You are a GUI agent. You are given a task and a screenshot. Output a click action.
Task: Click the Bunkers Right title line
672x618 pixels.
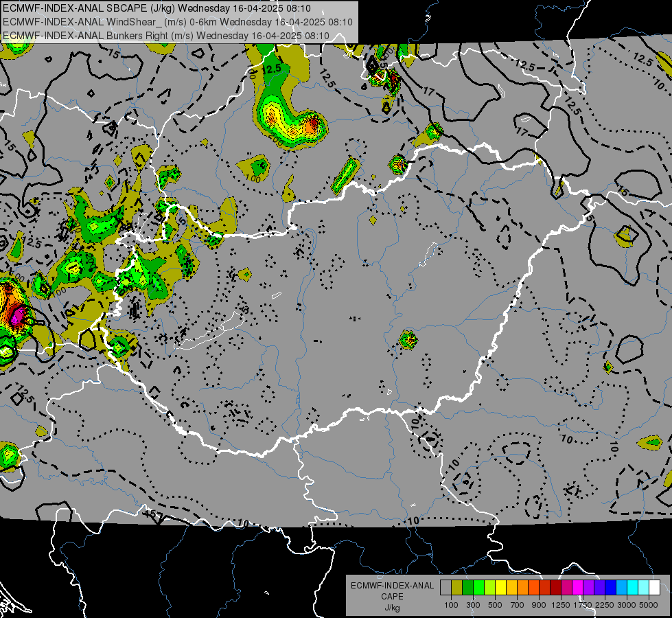tap(166, 36)
